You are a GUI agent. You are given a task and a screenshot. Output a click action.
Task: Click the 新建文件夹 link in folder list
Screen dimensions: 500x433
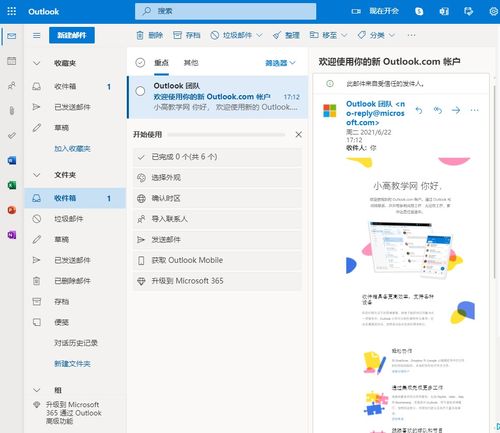(72, 364)
